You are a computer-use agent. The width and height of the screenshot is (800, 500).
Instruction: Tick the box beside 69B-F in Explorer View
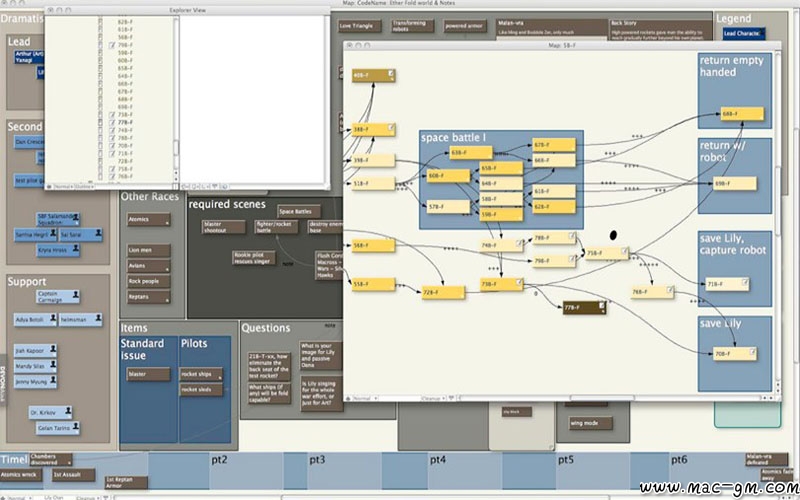pos(101,107)
